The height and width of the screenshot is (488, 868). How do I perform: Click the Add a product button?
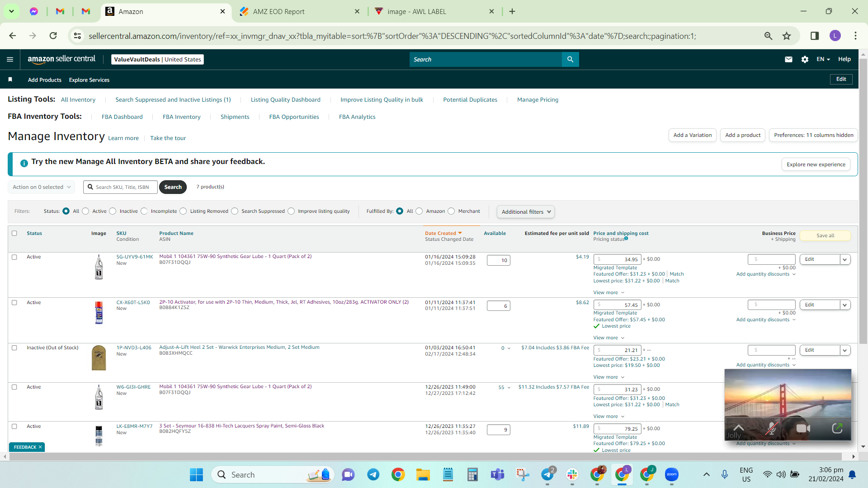pyautogui.click(x=743, y=135)
